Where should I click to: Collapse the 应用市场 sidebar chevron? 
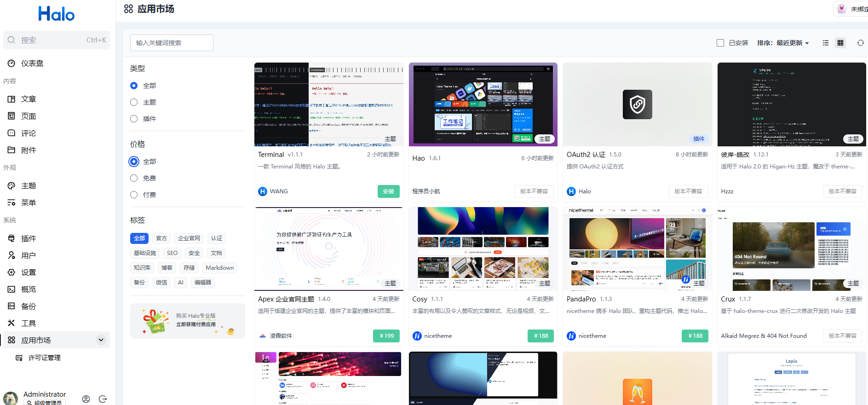coord(101,340)
